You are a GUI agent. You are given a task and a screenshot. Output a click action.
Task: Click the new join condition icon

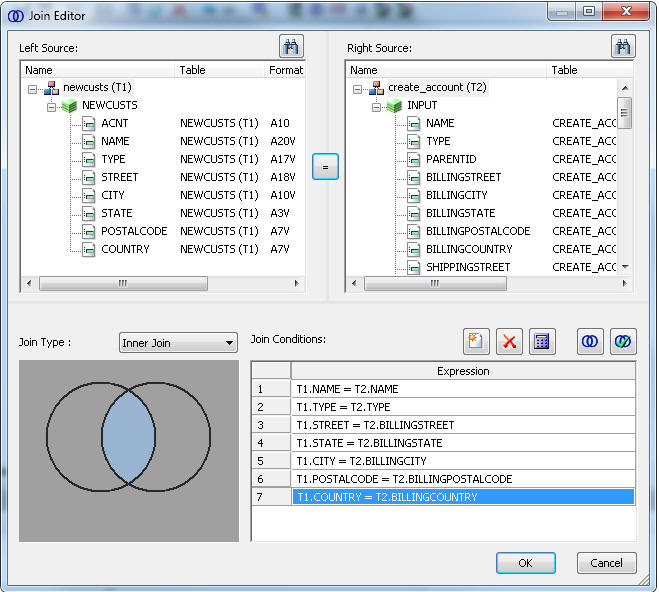point(476,341)
